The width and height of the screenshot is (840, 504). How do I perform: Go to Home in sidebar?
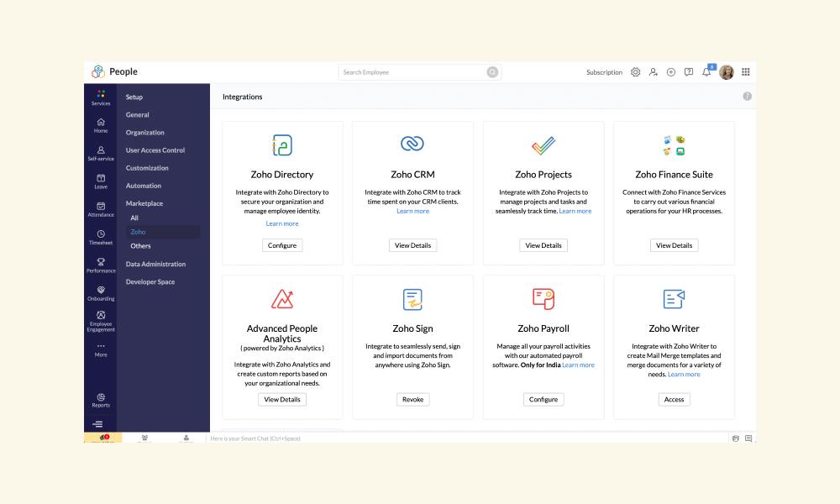[101, 125]
